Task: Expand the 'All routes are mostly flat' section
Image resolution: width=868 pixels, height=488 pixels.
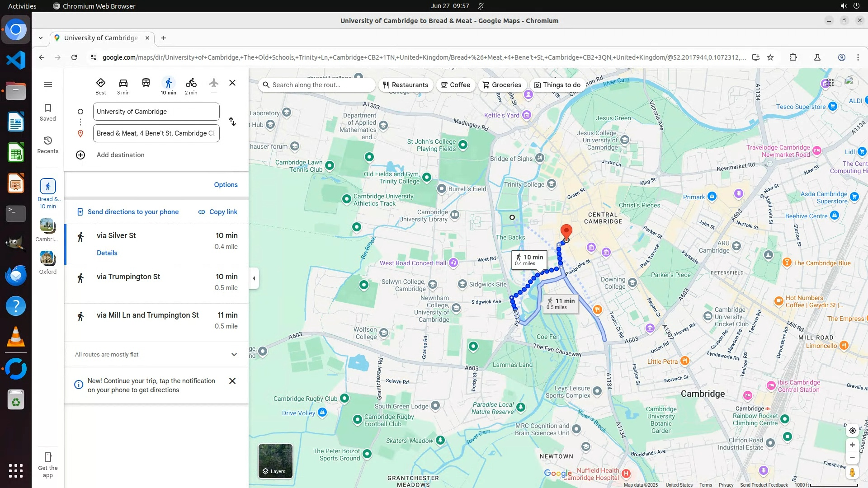Action: [234, 355]
